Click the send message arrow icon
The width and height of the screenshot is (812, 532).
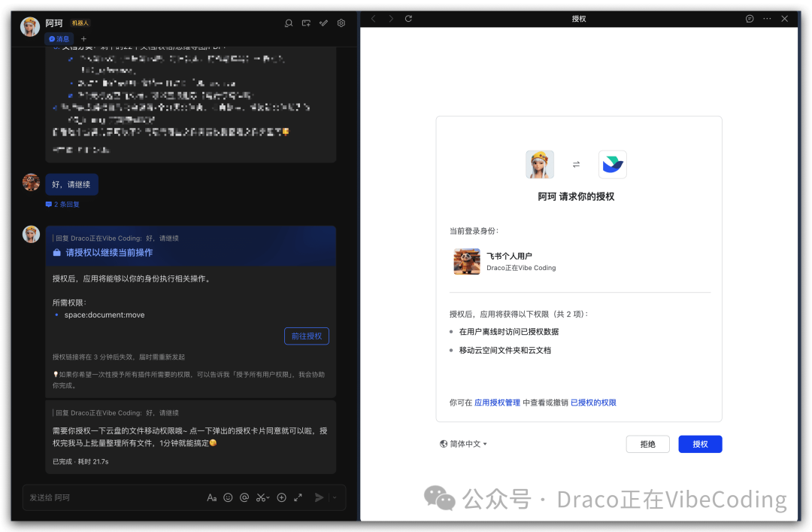pos(319,497)
